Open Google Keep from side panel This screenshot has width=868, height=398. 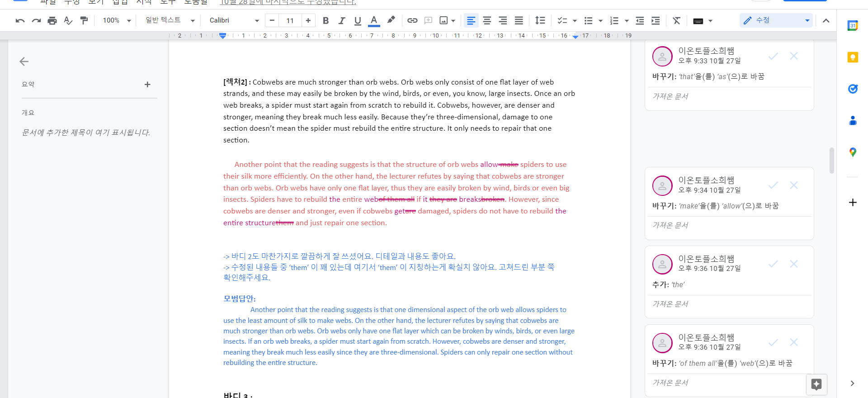point(853,57)
